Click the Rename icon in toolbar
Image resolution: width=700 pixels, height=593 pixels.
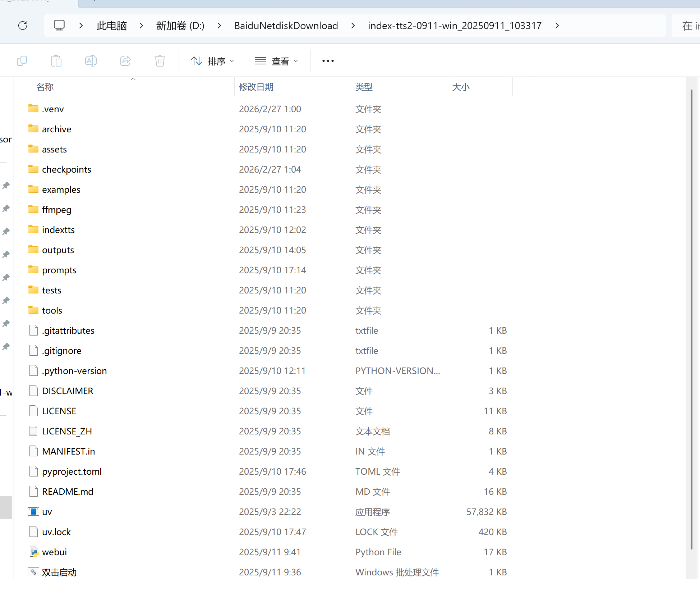tap(91, 61)
